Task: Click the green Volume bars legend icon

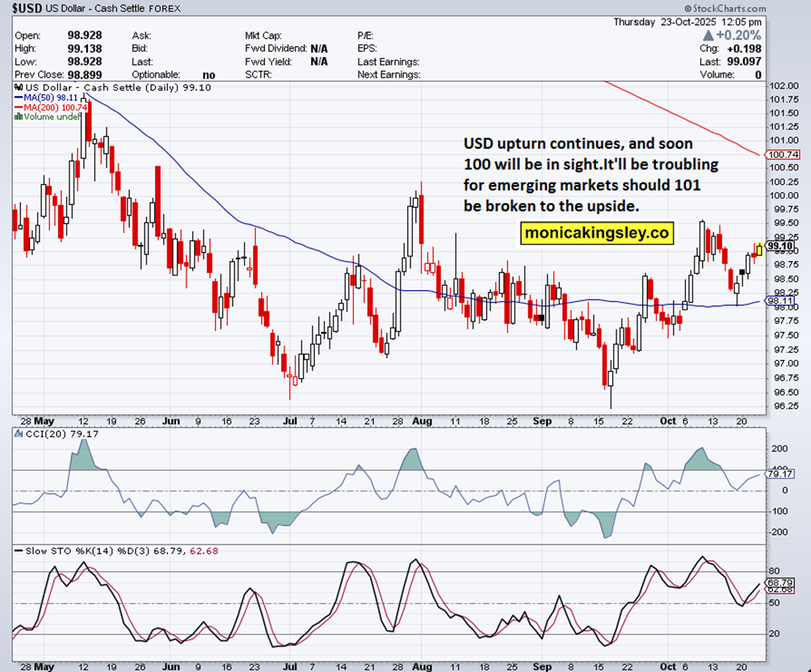Action: pos(18,116)
